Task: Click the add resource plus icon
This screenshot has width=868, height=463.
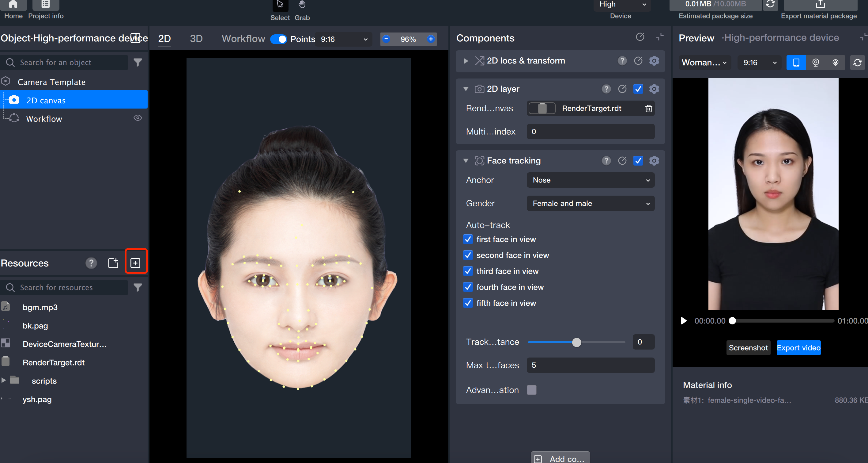Action: click(x=135, y=263)
